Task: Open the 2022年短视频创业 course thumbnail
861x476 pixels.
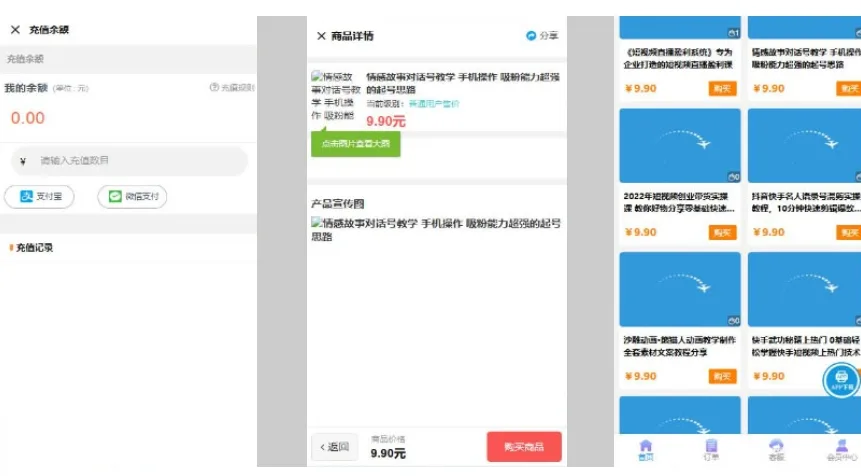Action: tap(680, 146)
